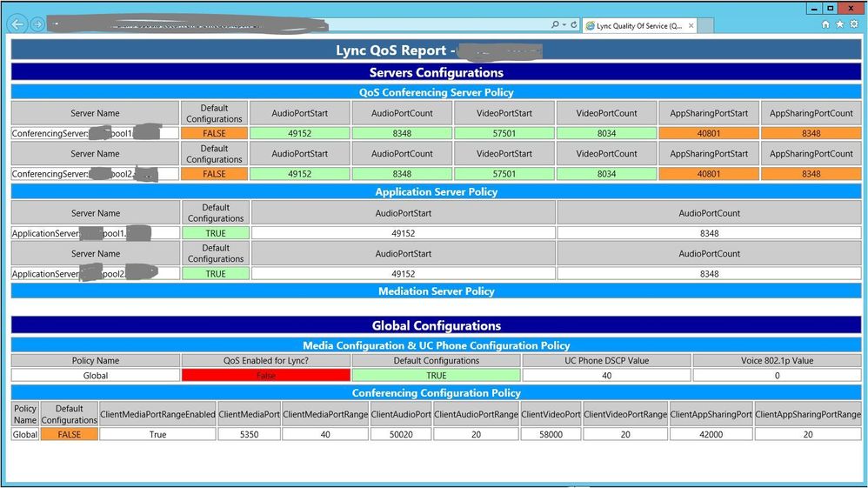This screenshot has height=488, width=868.
Task: Select the Lync Quality Of Service tab
Action: (x=639, y=25)
